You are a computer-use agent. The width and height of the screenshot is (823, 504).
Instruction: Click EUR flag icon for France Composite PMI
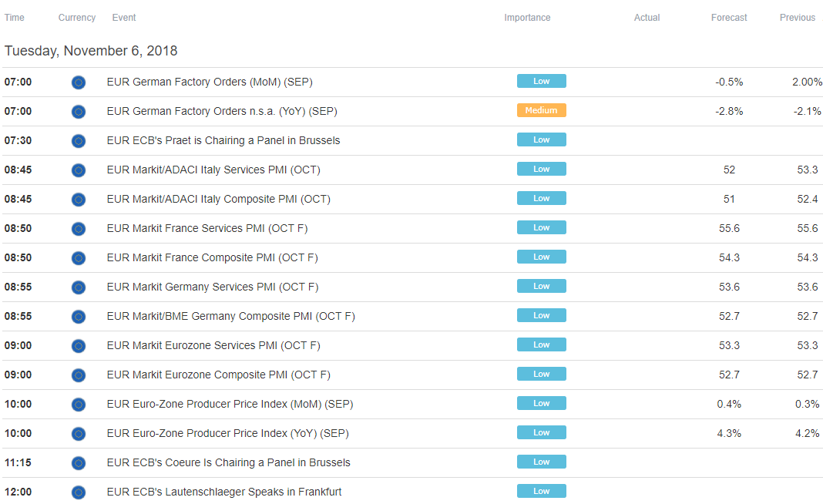tap(78, 258)
